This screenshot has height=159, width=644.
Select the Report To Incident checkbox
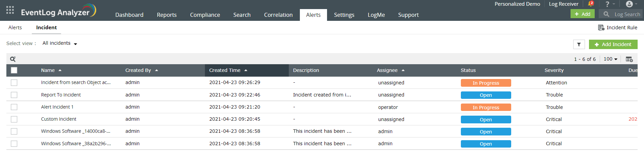click(14, 95)
